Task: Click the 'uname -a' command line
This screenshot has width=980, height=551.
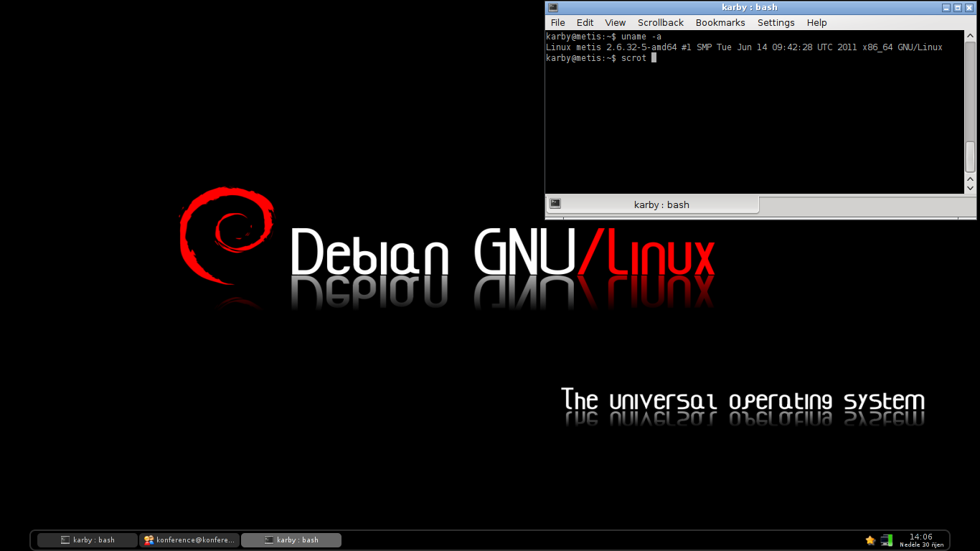Action: click(x=603, y=37)
